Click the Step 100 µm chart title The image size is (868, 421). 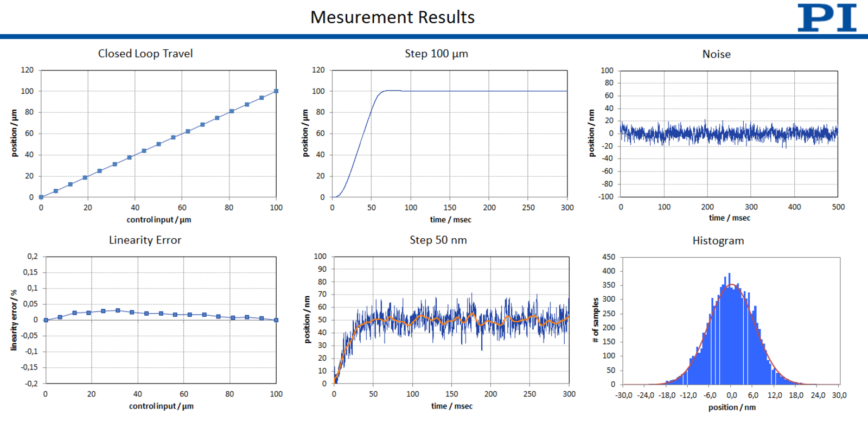(436, 54)
